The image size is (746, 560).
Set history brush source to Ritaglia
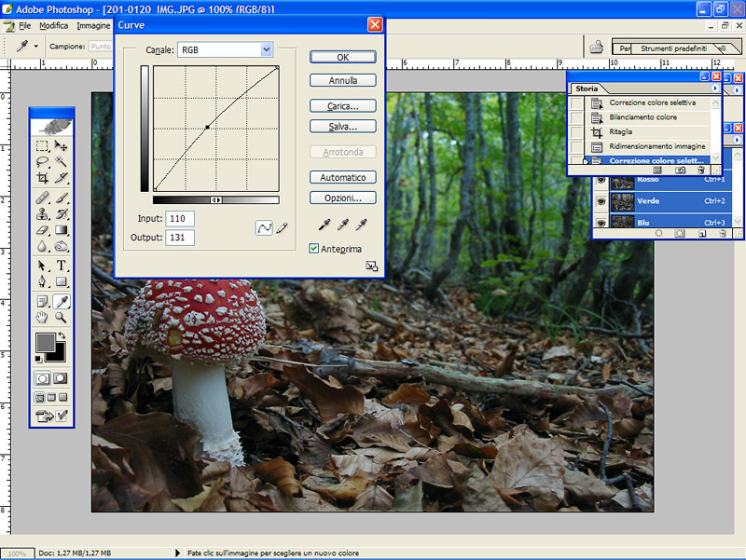(x=576, y=131)
